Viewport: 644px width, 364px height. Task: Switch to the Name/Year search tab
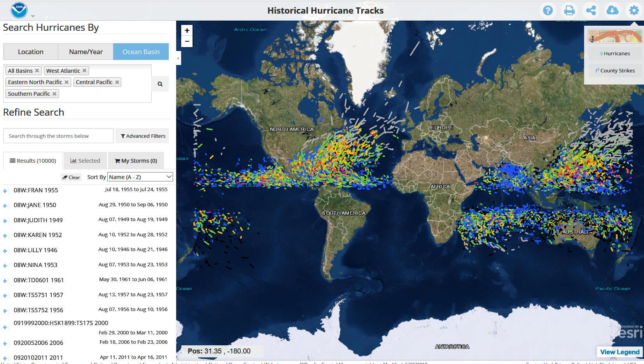(x=86, y=52)
